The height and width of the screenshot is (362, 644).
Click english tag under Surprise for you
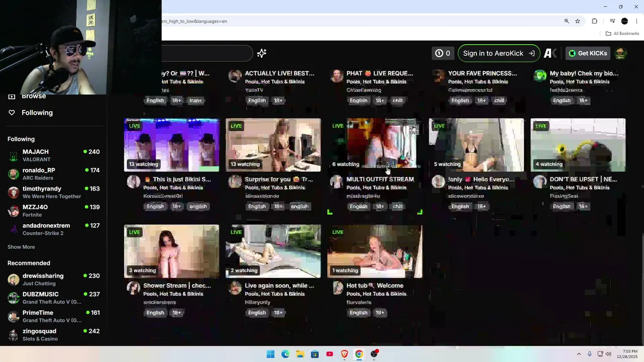299,207
